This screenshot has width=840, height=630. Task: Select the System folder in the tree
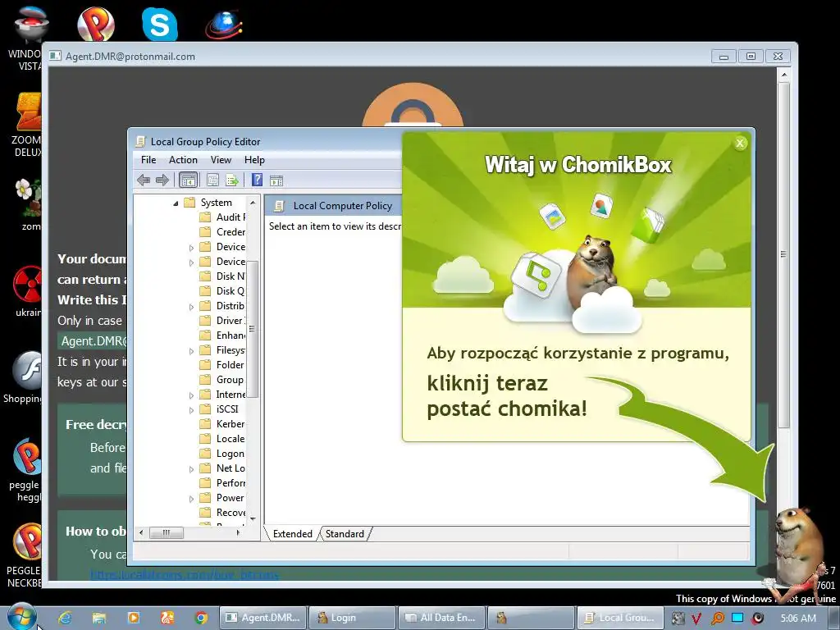[x=208, y=203]
